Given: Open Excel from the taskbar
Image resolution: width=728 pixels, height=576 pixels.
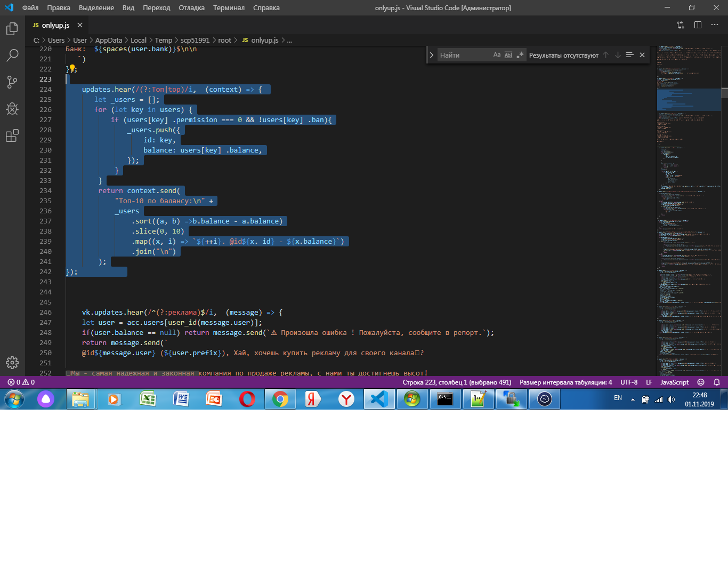Looking at the screenshot, I should [x=148, y=399].
